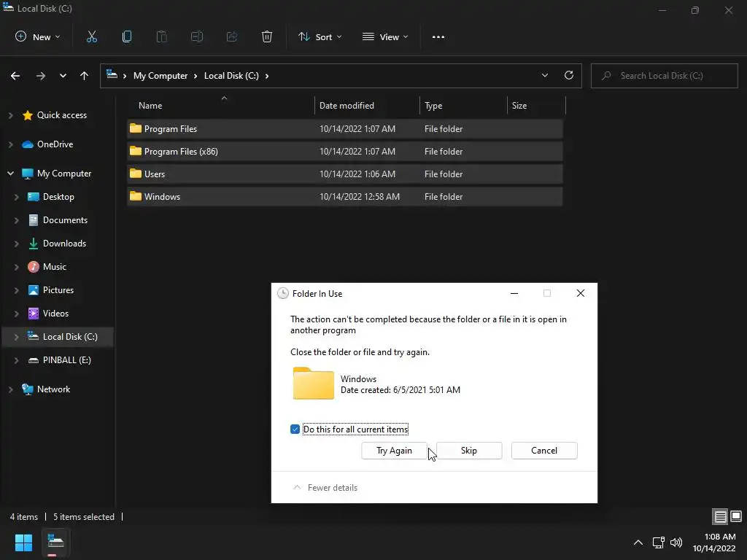Click the Paste clipboard icon in toolbar

(161, 36)
